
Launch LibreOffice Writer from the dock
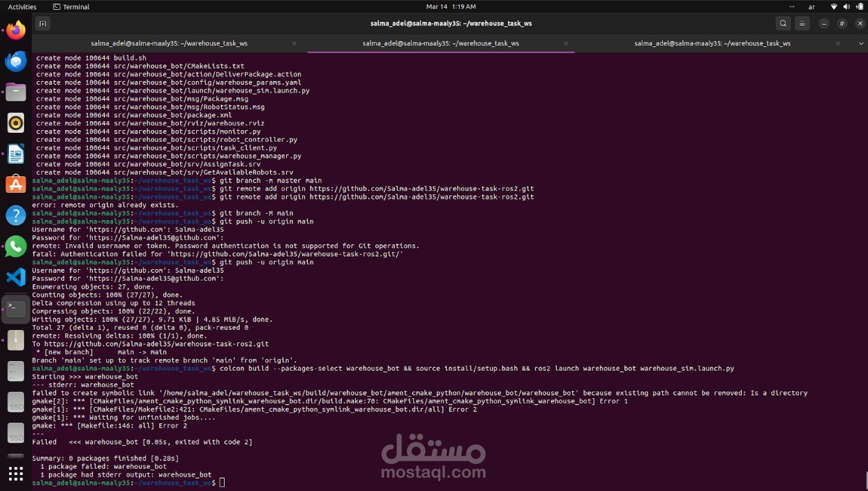click(16, 154)
